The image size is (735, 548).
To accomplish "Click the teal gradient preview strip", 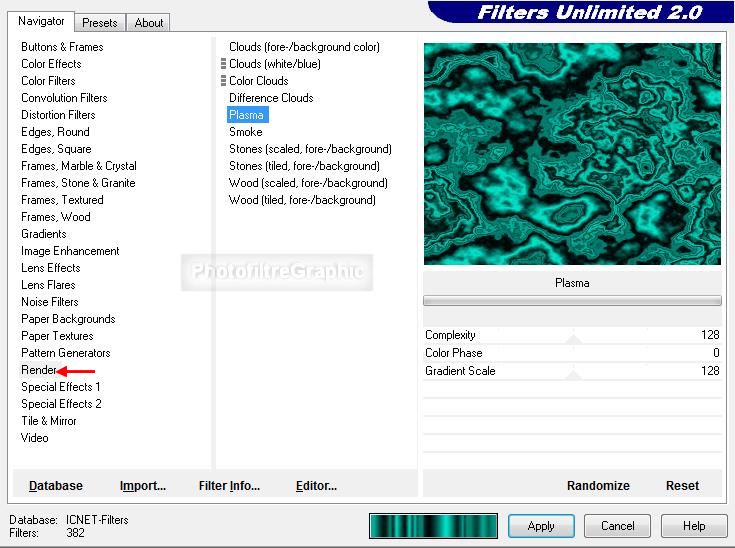I will coord(433,526).
